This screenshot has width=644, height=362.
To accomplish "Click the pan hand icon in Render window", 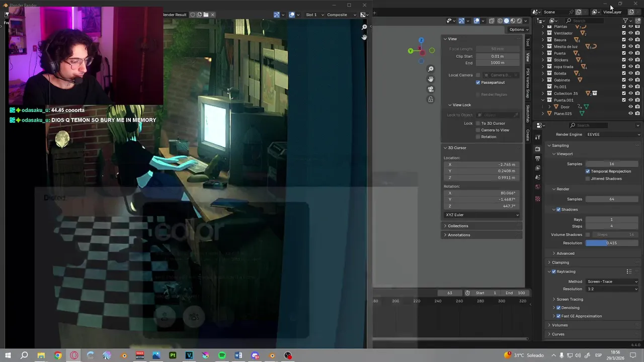I will coord(364,37).
